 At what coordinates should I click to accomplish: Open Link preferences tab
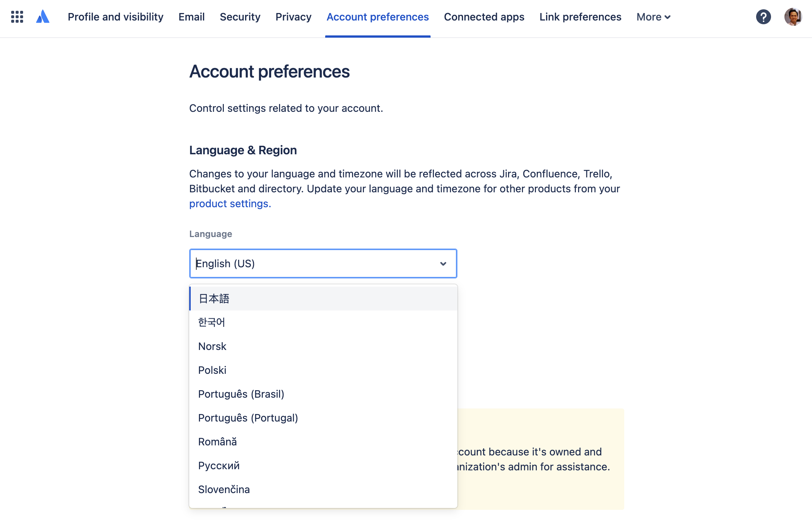click(580, 17)
